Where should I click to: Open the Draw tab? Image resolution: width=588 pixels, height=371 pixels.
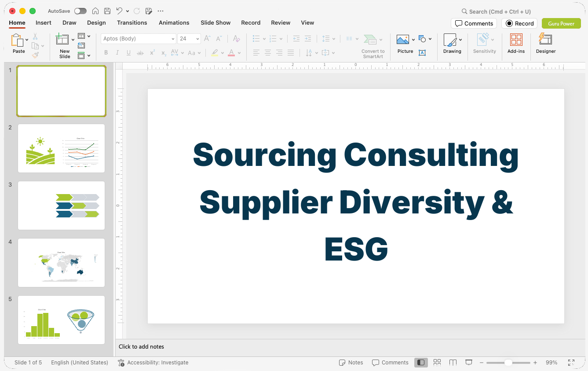click(x=69, y=22)
